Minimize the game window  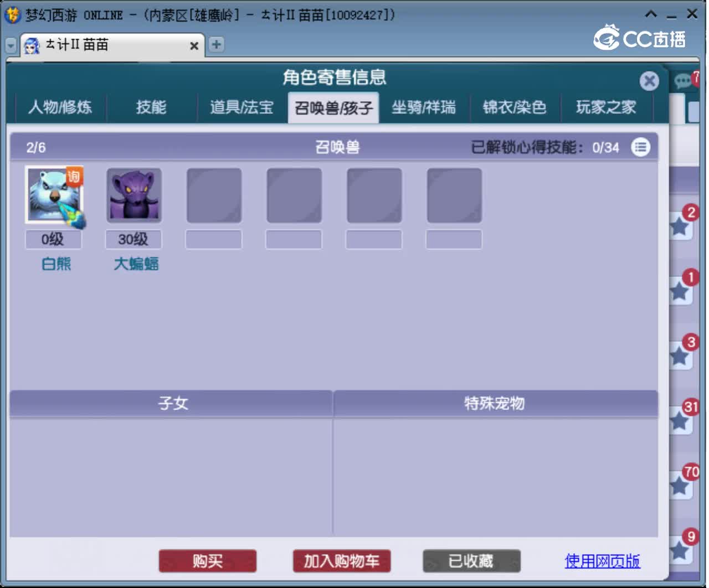672,16
